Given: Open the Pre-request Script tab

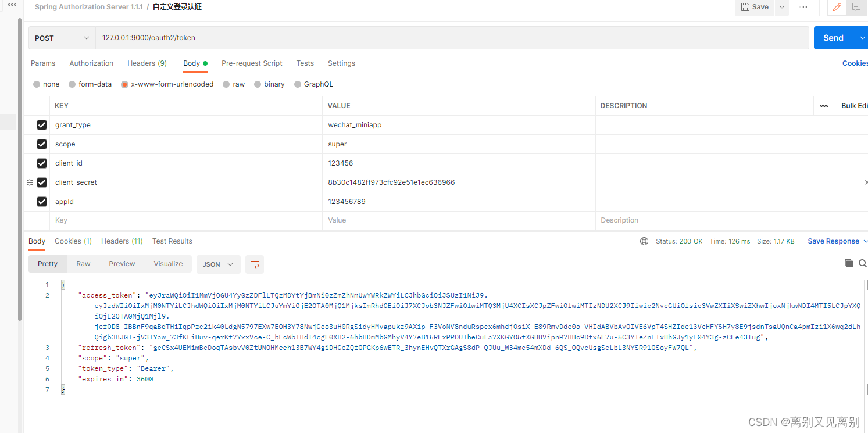Looking at the screenshot, I should (x=252, y=63).
